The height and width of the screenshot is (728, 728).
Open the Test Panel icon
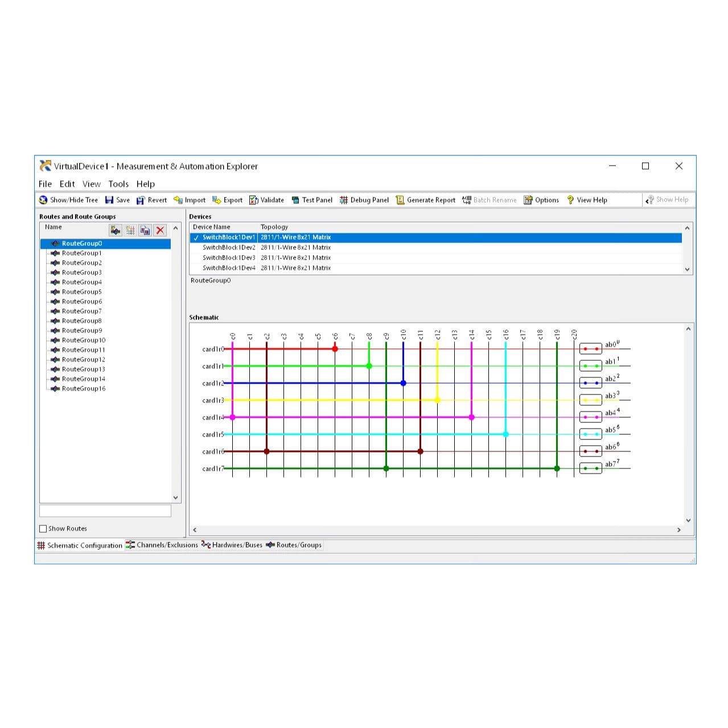pos(295,200)
